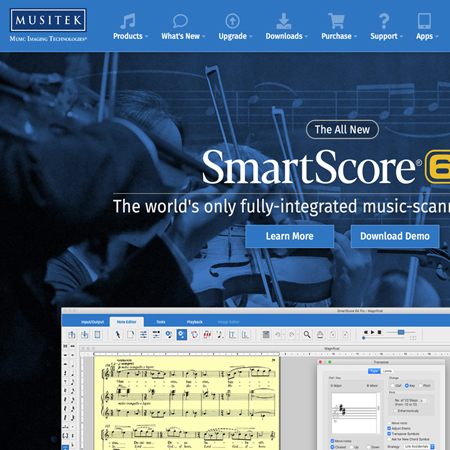Switch to the Playback tab
The image size is (450, 450).
[x=195, y=322]
